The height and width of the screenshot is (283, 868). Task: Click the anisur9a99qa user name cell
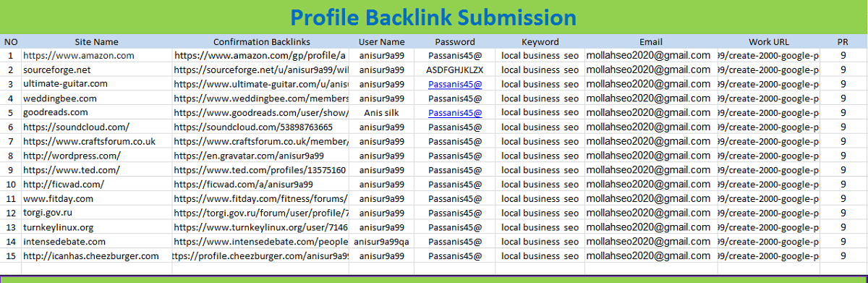point(382,242)
